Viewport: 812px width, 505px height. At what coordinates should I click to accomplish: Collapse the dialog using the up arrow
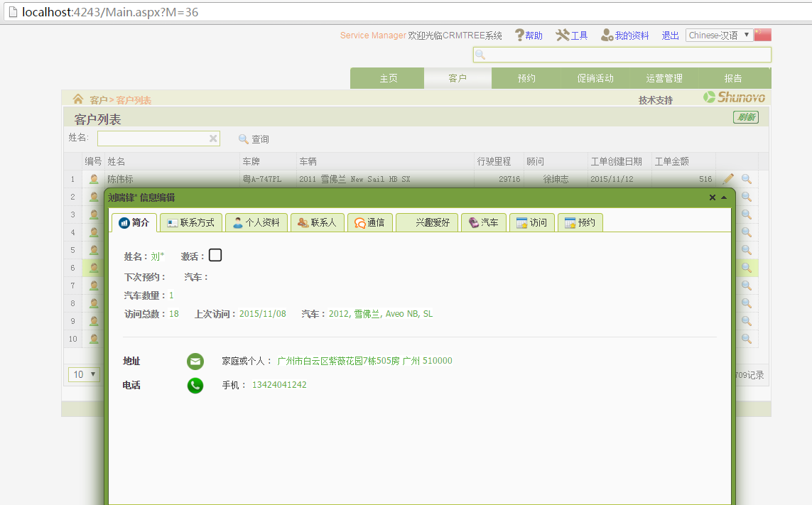point(724,197)
